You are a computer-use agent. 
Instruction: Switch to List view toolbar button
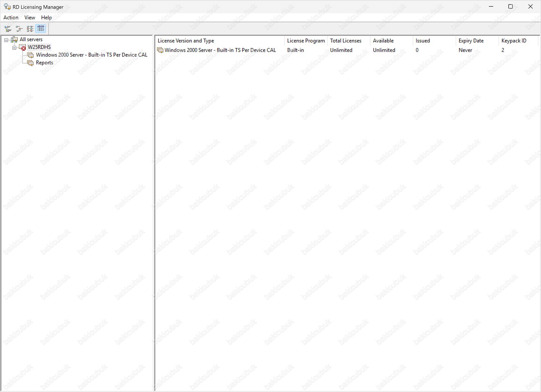click(x=30, y=29)
